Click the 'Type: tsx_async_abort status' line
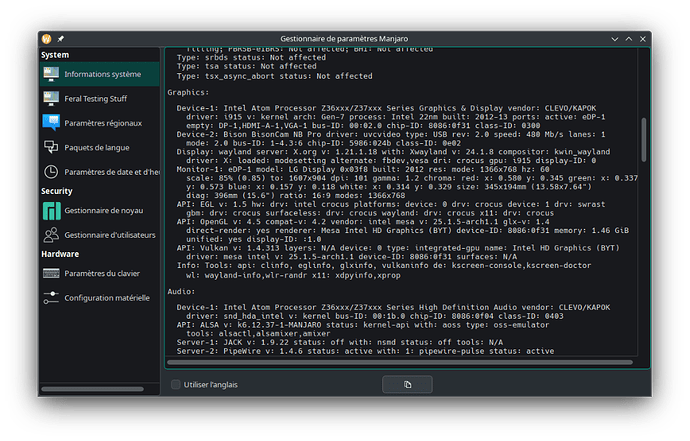 coord(274,76)
